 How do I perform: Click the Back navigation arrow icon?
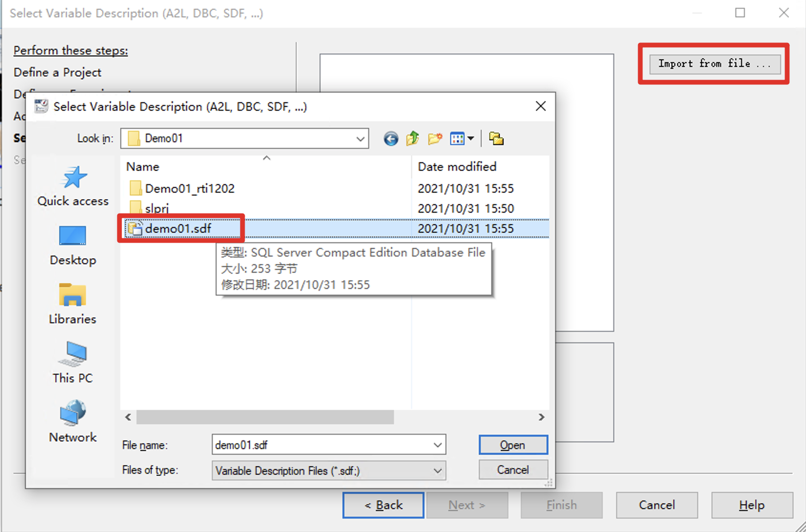pyautogui.click(x=391, y=139)
